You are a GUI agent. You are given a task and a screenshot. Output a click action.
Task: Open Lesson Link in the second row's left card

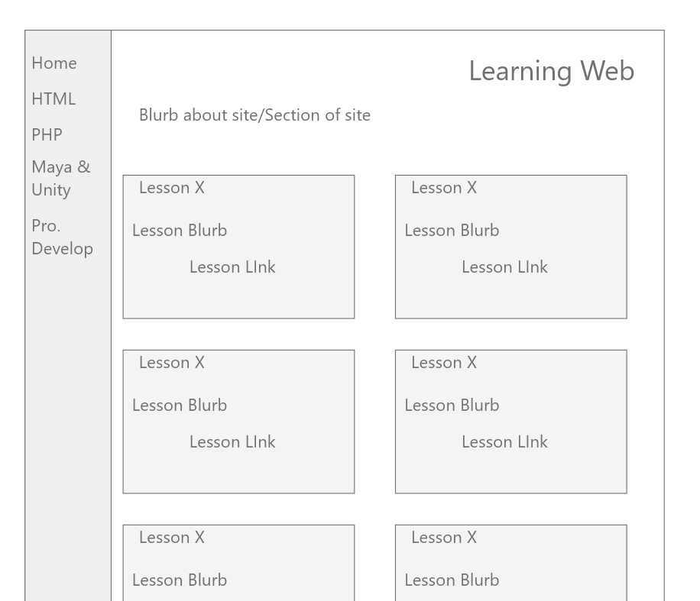[232, 442]
